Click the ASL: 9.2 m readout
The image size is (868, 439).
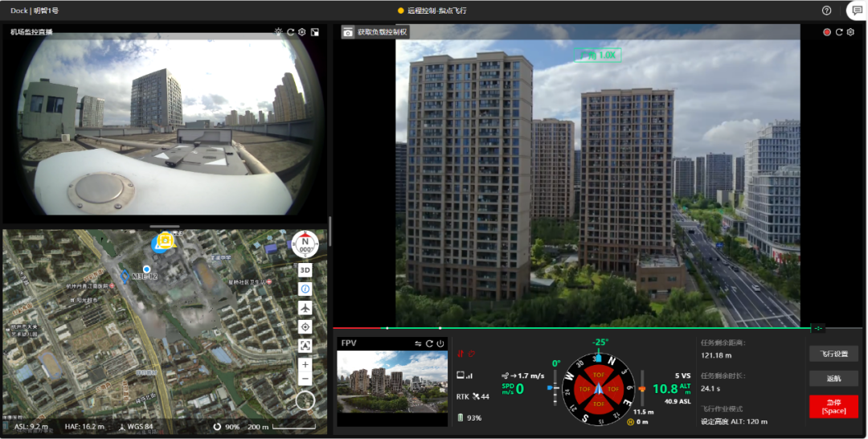31,427
